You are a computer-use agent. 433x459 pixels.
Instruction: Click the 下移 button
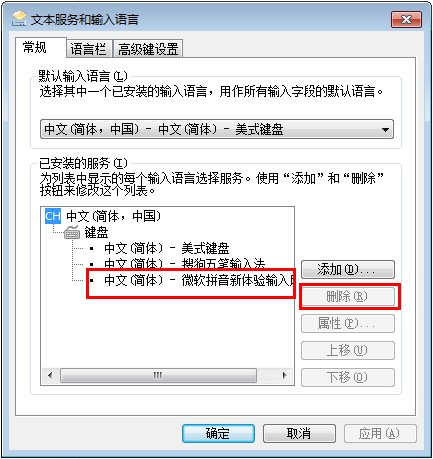348,377
